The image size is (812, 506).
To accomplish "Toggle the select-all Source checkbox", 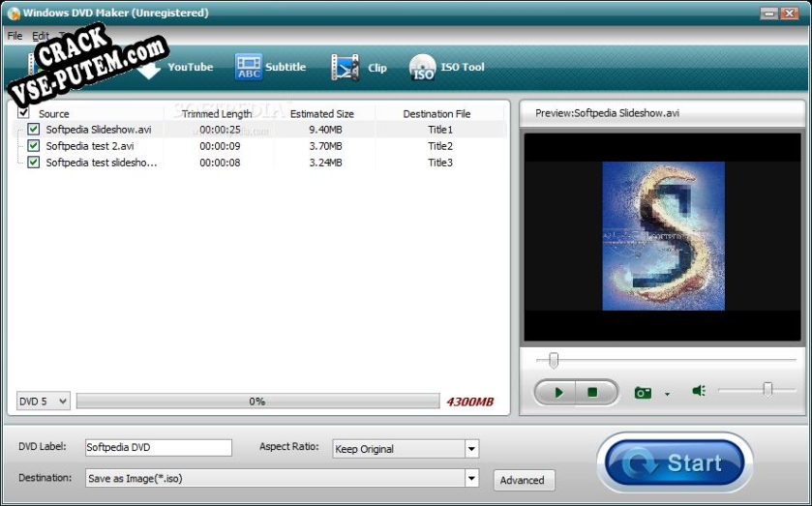I will coord(24,112).
